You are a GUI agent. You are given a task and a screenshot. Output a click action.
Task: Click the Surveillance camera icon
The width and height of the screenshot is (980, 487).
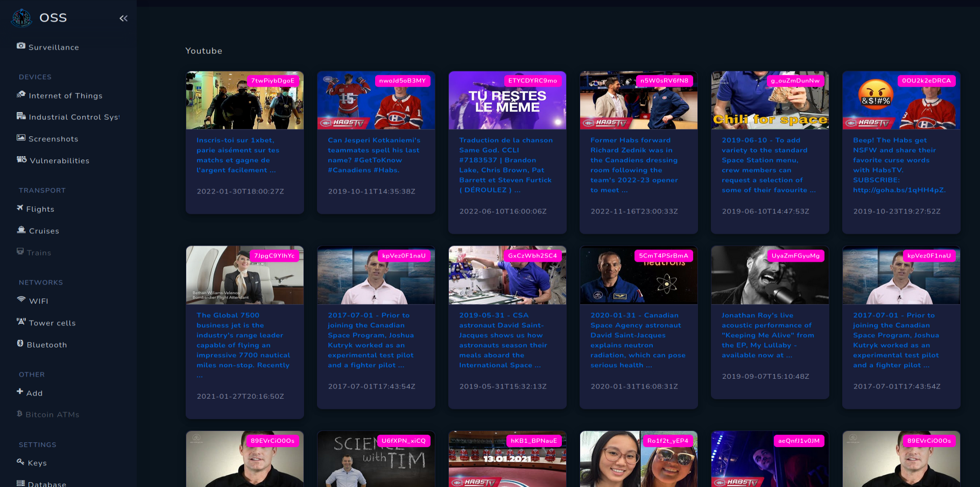click(x=21, y=46)
